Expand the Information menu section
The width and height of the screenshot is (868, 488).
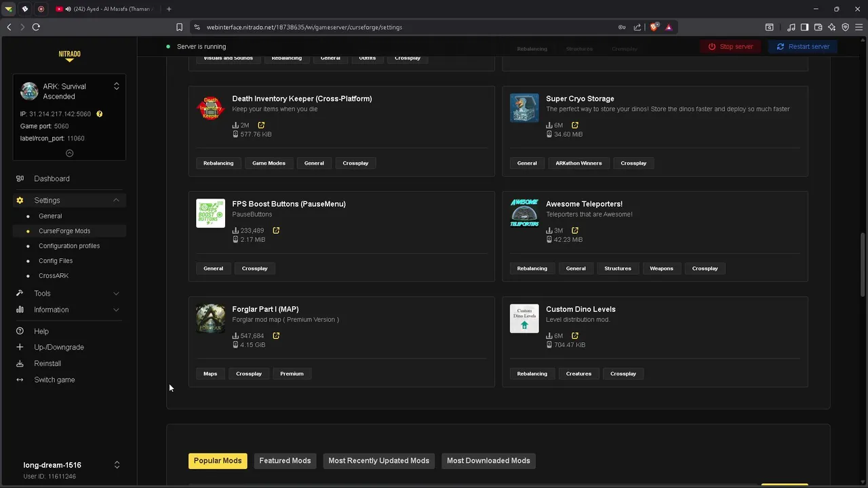pyautogui.click(x=116, y=310)
